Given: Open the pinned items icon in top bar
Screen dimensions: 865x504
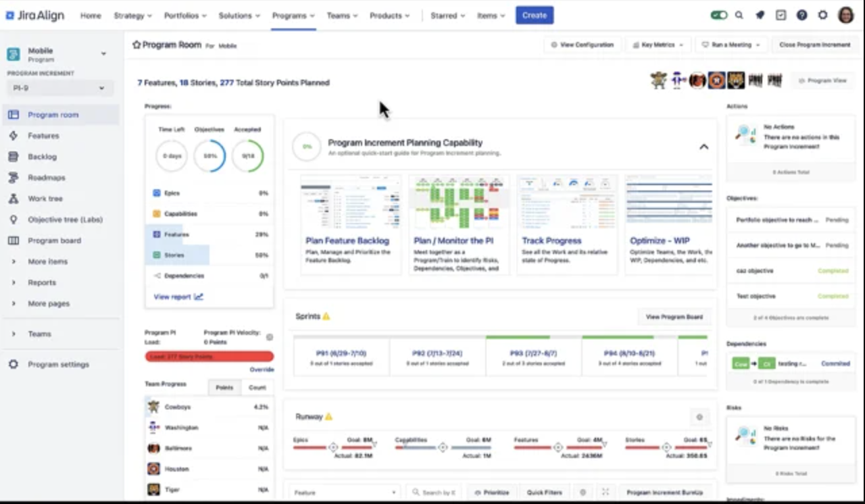Looking at the screenshot, I should (x=760, y=15).
